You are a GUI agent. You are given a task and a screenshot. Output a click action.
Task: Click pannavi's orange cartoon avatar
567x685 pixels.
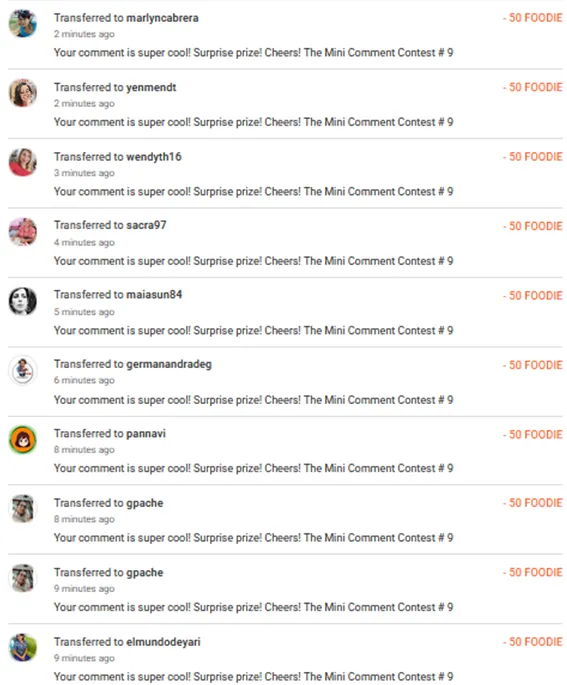tap(23, 440)
